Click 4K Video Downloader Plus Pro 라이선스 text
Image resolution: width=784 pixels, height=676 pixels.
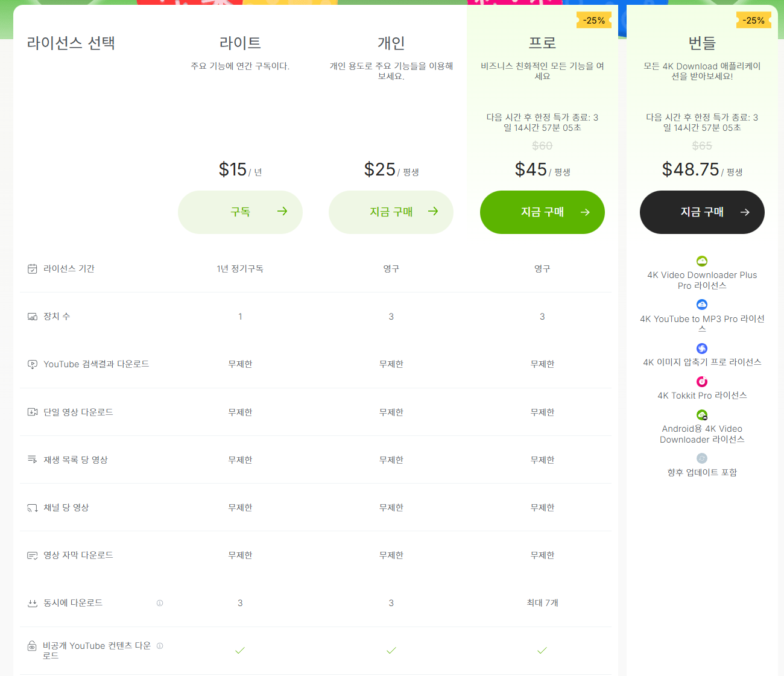[702, 280]
